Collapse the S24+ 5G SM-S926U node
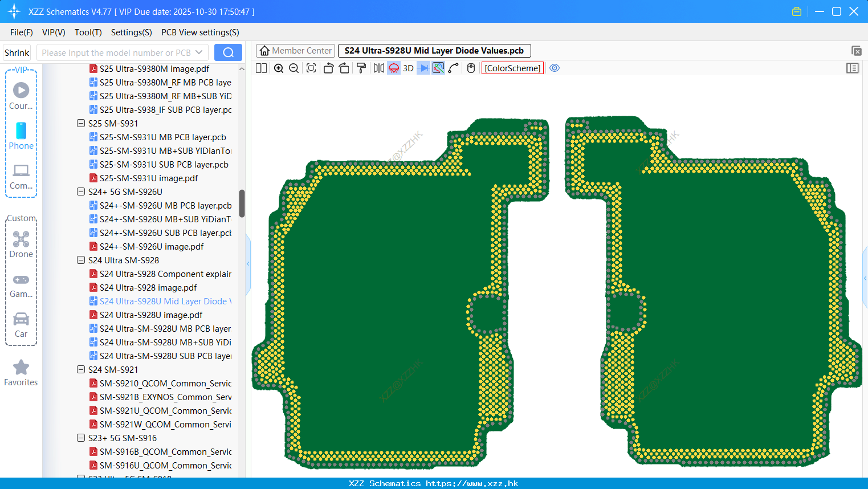This screenshot has width=868, height=489. 81,191
